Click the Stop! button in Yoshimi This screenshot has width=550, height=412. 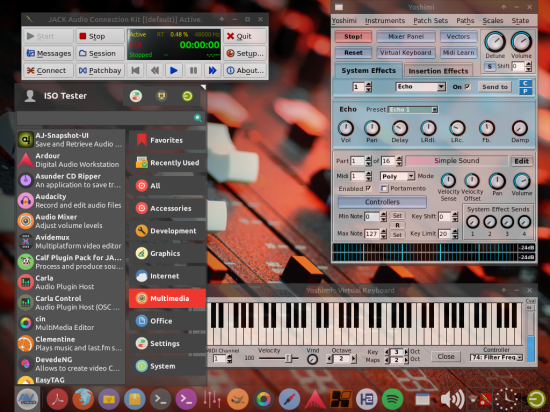click(353, 36)
